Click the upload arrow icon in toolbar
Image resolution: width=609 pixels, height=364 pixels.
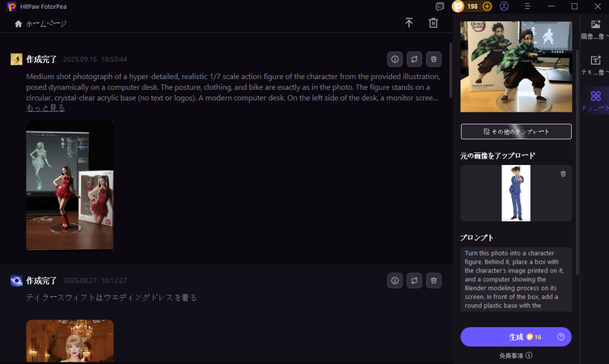[409, 23]
